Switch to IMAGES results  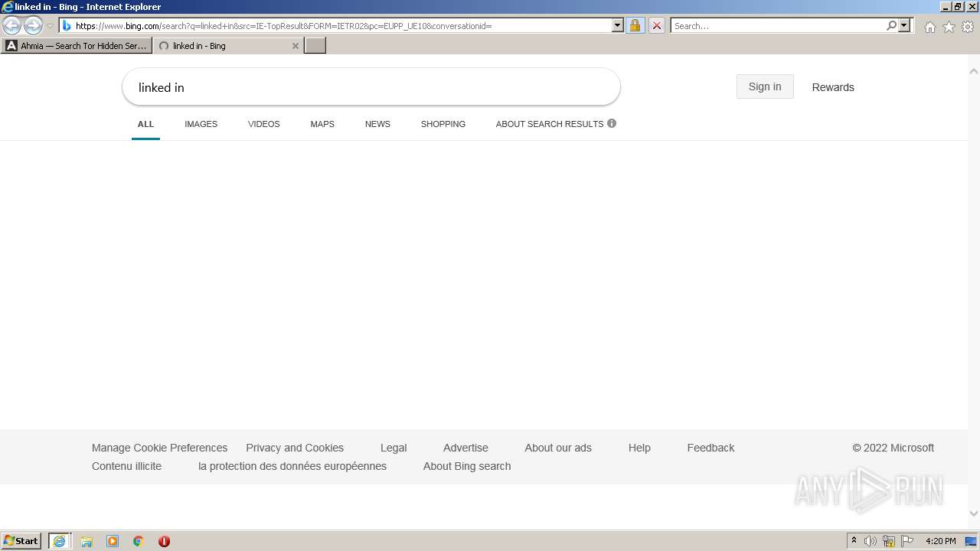coord(201,124)
